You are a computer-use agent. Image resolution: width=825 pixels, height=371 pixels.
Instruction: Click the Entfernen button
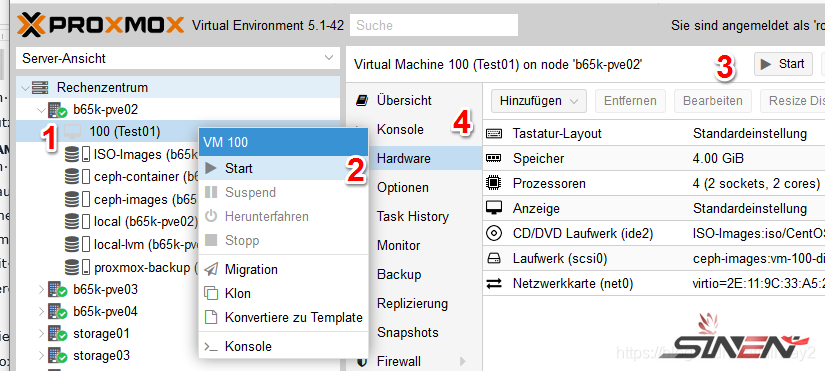(x=630, y=101)
